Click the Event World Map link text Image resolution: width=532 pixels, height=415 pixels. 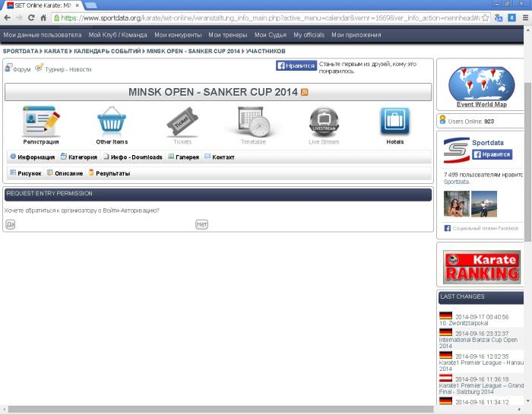coord(481,105)
